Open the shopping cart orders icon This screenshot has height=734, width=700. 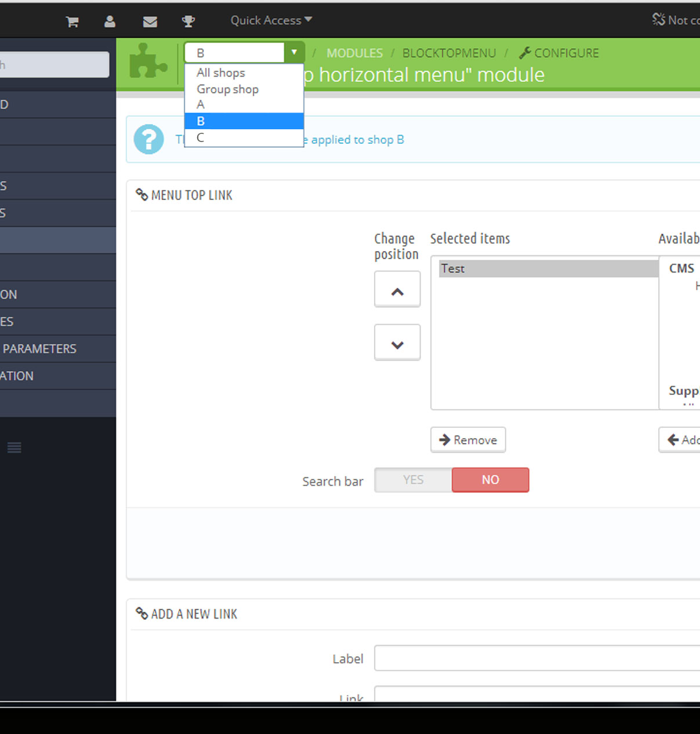point(72,22)
